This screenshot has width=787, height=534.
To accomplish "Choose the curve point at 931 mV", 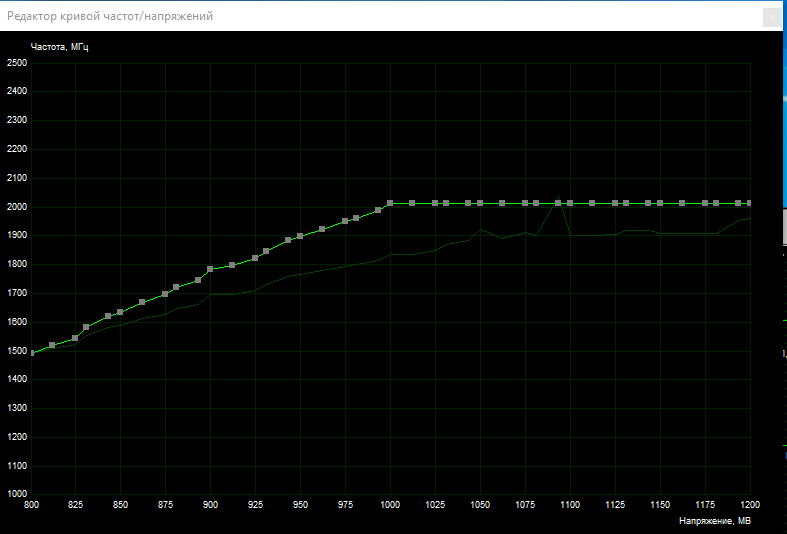I will (266, 251).
